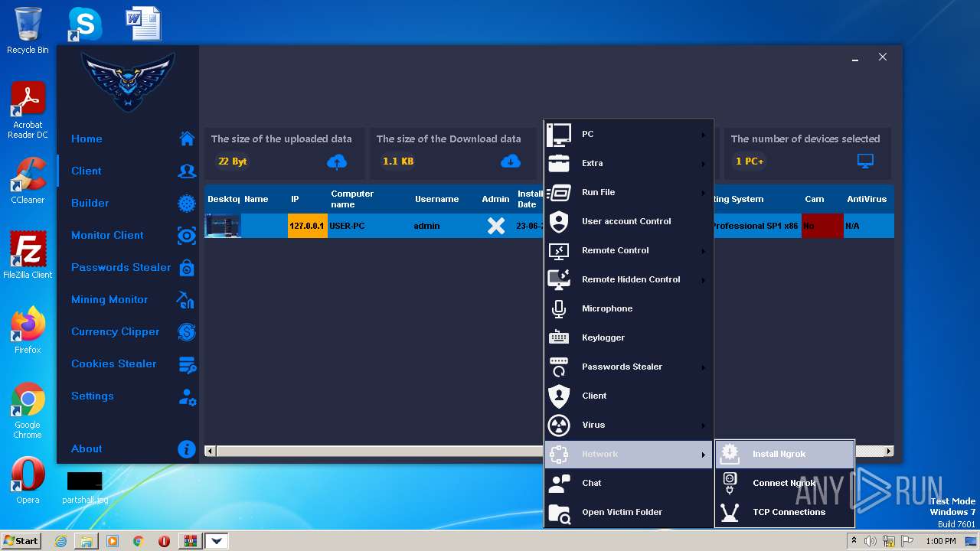980x551 pixels.
Task: Expand the Remote Hidden Control submenu arrow
Action: pos(703,280)
